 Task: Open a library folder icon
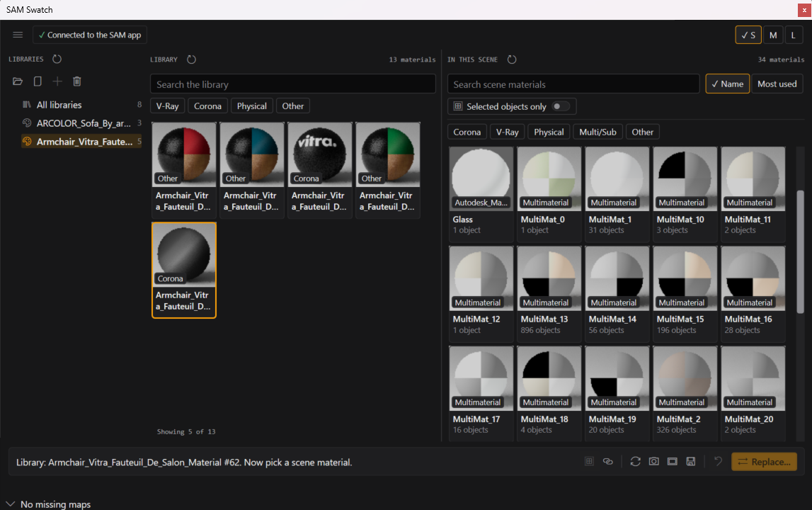18,81
